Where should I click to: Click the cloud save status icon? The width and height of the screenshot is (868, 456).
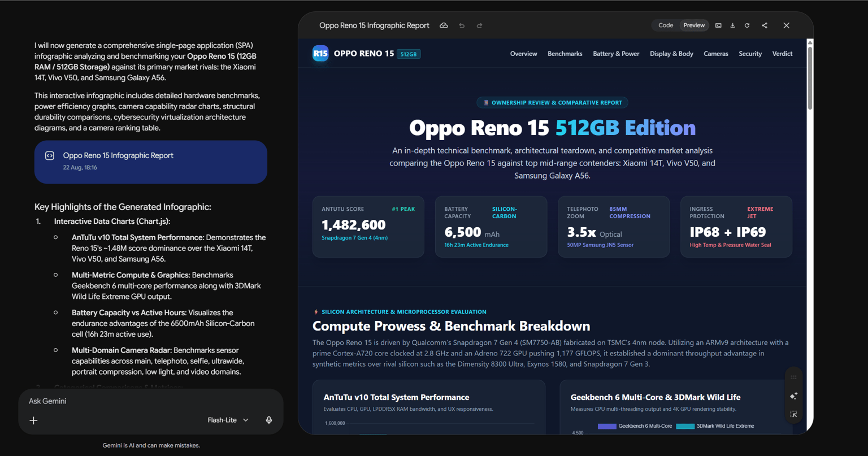(444, 25)
